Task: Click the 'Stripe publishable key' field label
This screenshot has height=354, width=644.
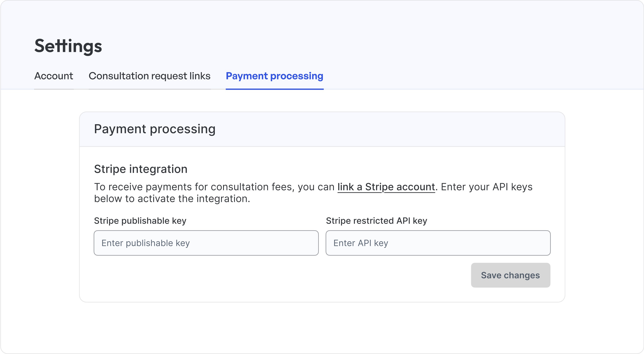Action: 140,221
